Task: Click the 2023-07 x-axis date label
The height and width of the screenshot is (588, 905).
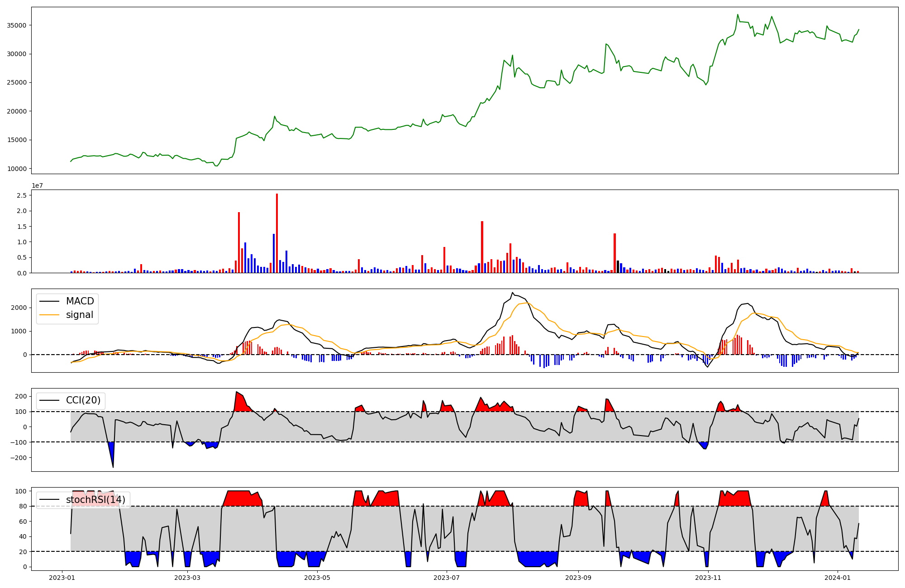Action: [x=447, y=578]
